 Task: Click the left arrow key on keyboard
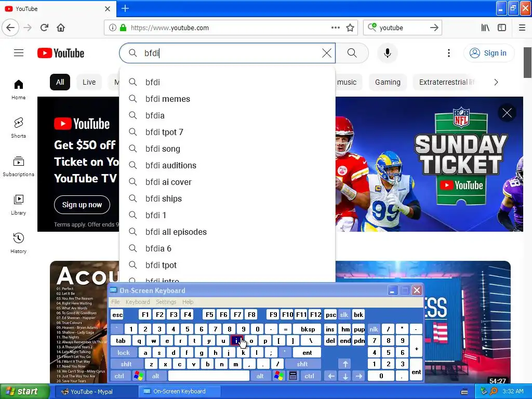coord(331,376)
